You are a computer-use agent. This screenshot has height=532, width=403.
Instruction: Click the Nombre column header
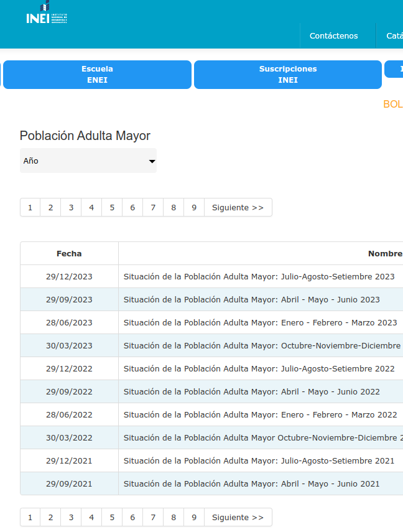384,254
